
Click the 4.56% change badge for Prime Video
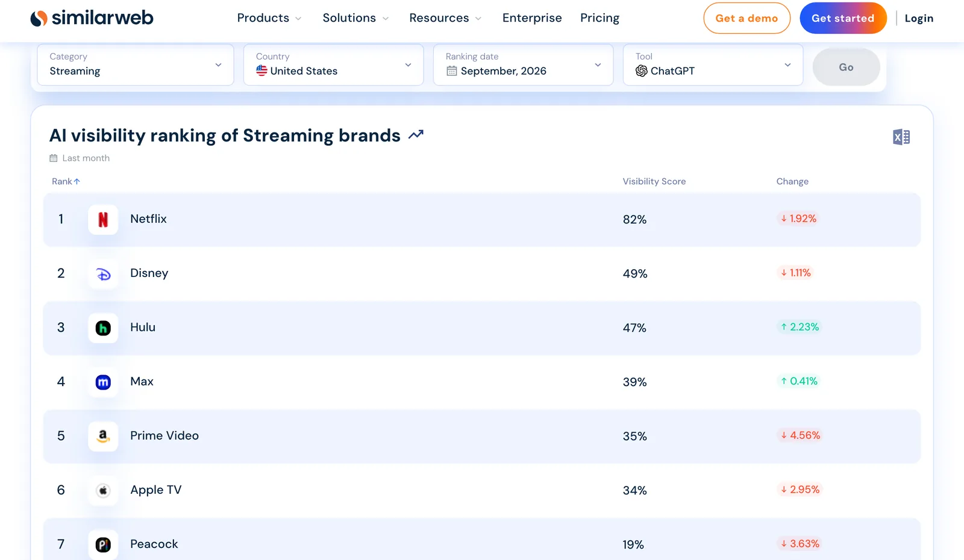(x=800, y=435)
